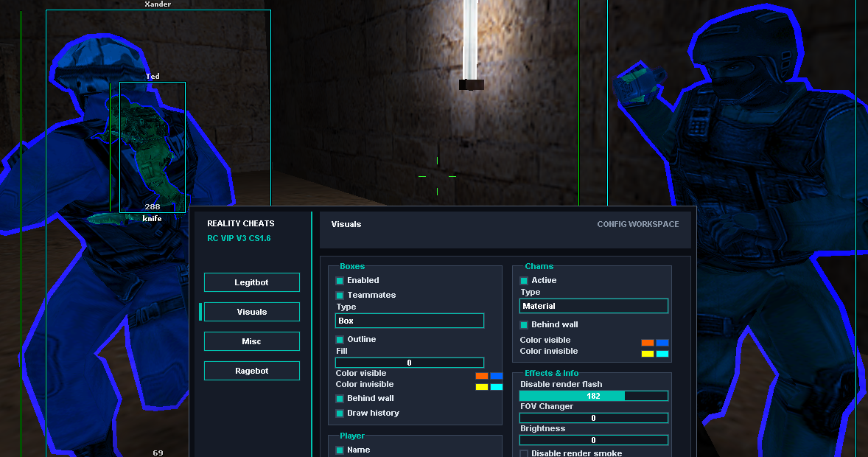Toggle the Chams Active checkbox

coord(524,281)
